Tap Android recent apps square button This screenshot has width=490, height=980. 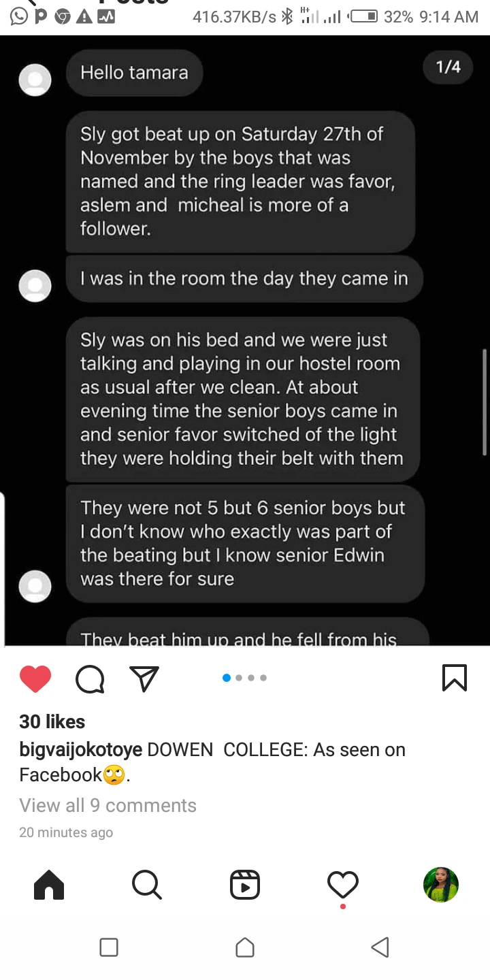109,947
